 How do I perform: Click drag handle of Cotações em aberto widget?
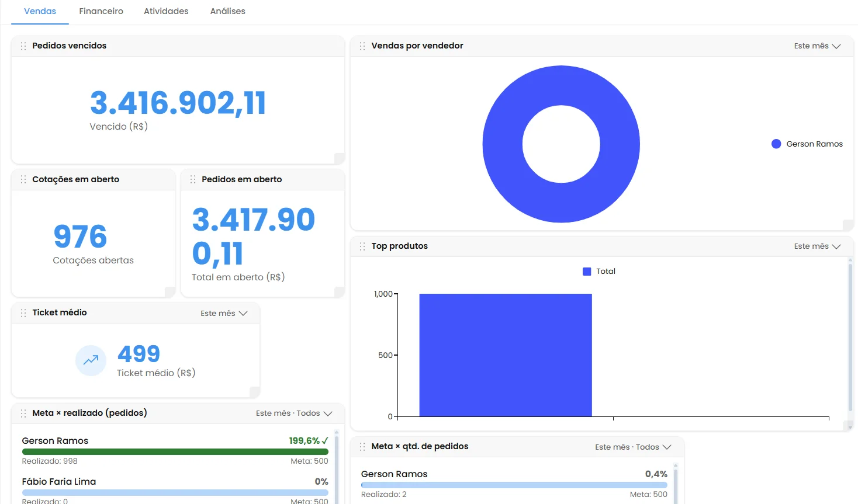pos(23,180)
